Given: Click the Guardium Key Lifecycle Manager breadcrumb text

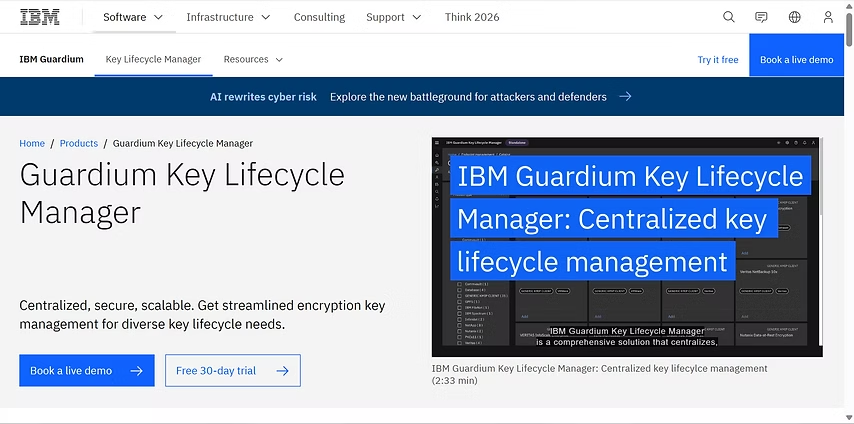Looking at the screenshot, I should pos(182,143).
